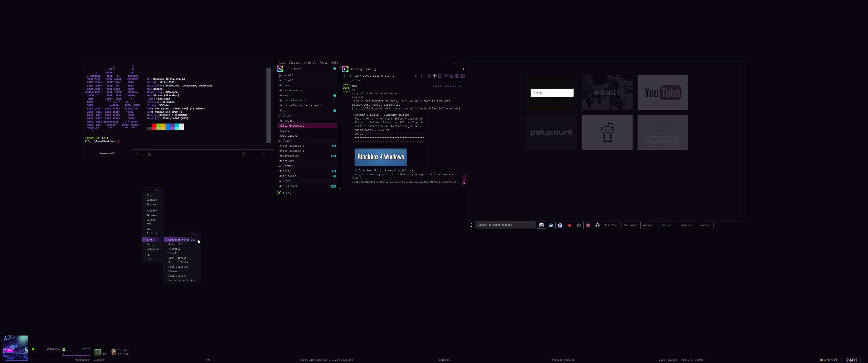This screenshot has width=868, height=363.
Task: Add new terminal tab with plus icon
Action: pos(138,154)
